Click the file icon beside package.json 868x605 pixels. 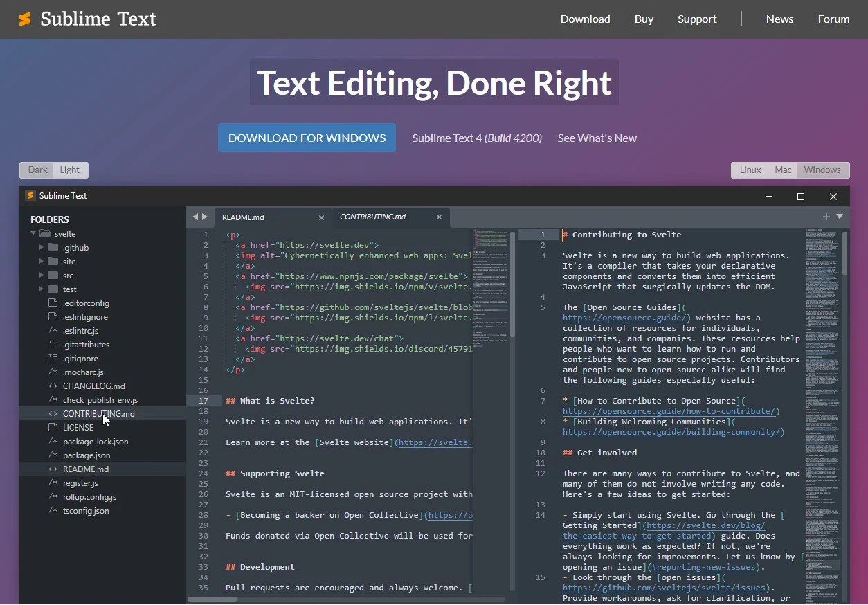click(x=51, y=455)
